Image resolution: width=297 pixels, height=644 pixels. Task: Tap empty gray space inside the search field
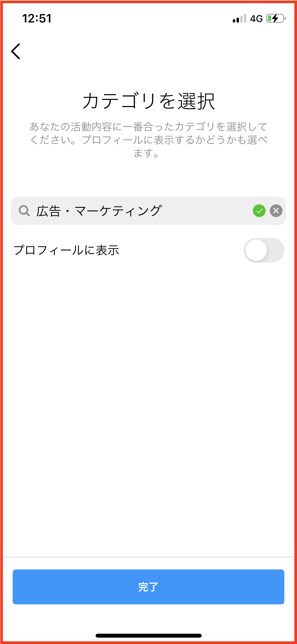(x=206, y=211)
